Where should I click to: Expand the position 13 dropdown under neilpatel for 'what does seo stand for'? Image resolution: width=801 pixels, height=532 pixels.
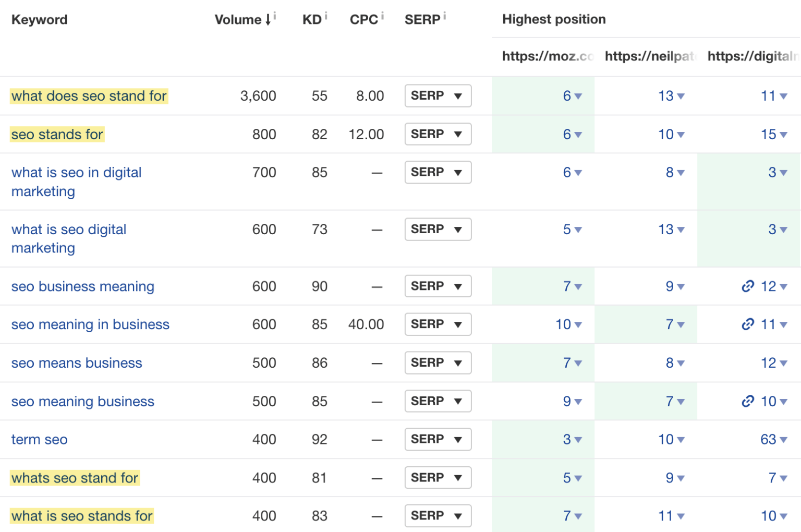[672, 95]
